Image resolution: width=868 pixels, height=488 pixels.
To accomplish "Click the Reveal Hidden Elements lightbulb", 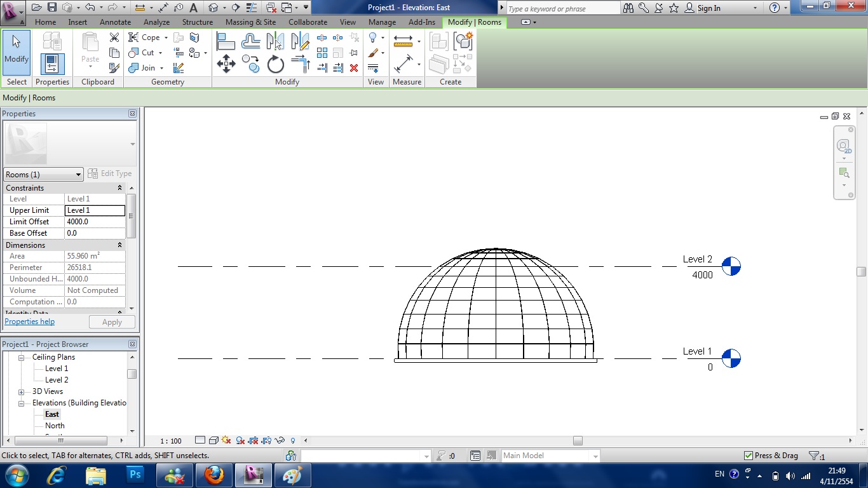I will (294, 440).
